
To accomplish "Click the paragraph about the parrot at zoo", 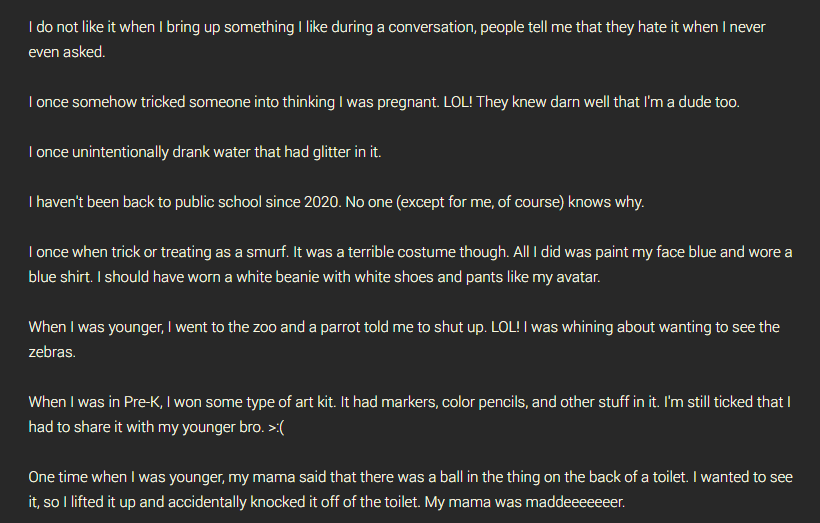I will (404, 339).
